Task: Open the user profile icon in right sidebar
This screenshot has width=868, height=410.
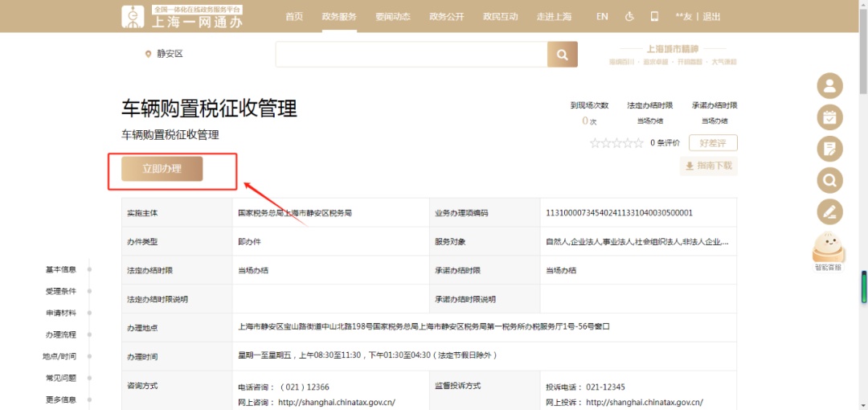Action: tap(829, 85)
